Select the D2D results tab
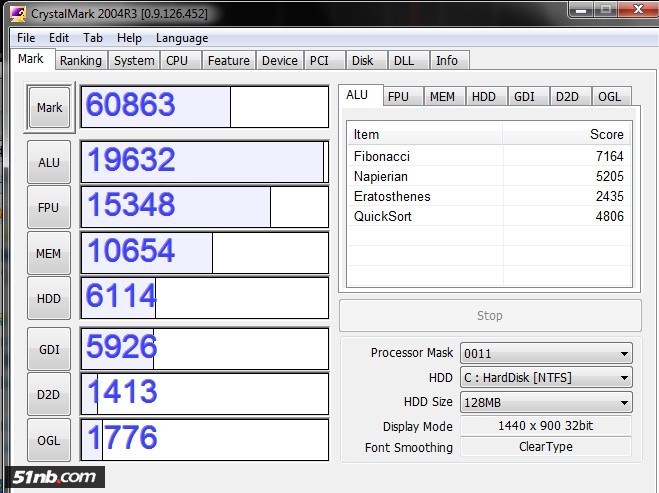Viewport: 659px width, 493px height. click(x=567, y=96)
